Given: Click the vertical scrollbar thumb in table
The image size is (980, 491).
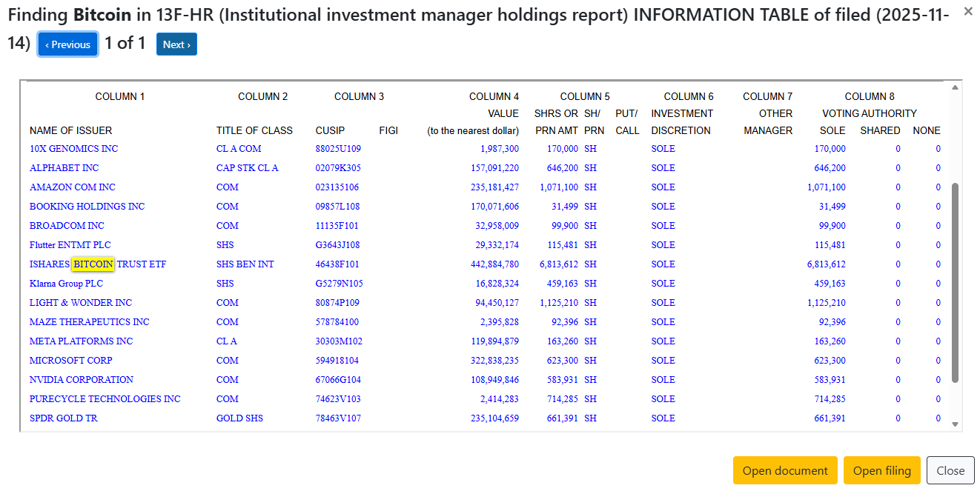Looking at the screenshot, I should pos(955,281).
